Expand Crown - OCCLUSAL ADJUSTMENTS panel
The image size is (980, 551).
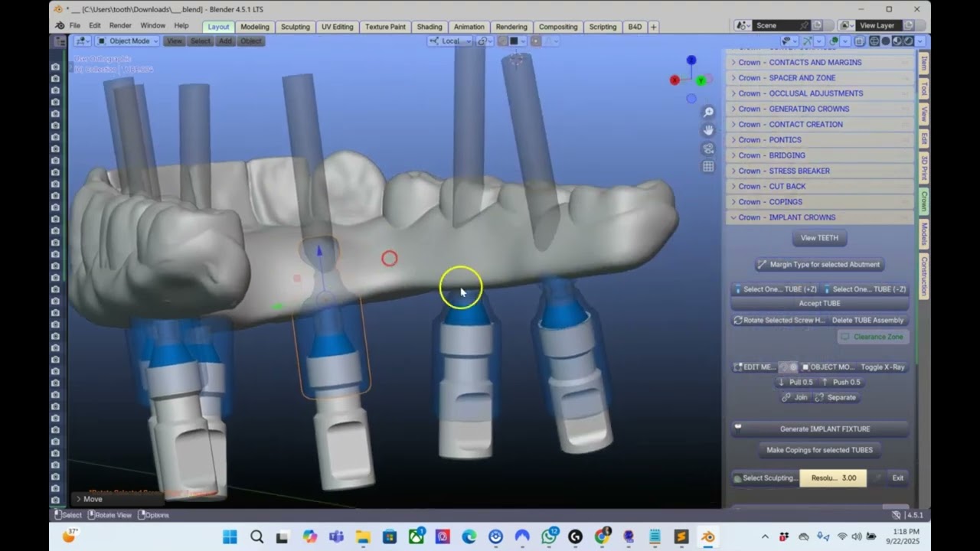coord(819,93)
